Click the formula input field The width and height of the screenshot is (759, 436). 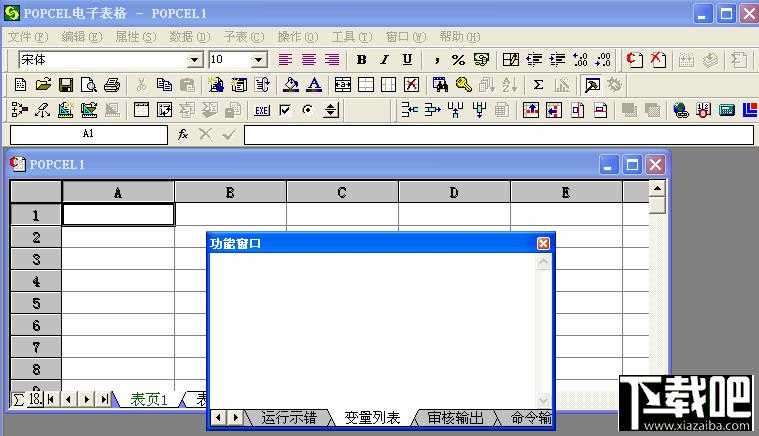pos(498,134)
